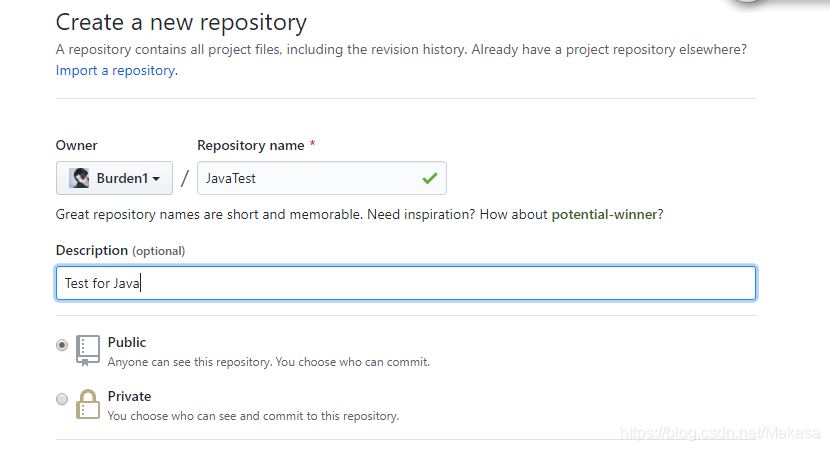Screen dimensions: 830x451
Task: Choose visibility via the bold Public label
Action: click(127, 342)
